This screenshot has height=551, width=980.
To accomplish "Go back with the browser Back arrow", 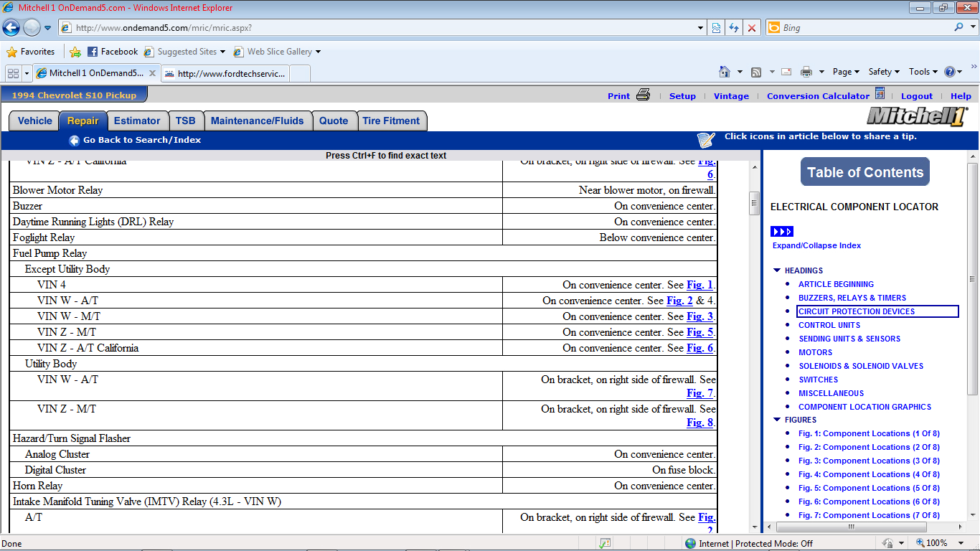I will (x=11, y=28).
